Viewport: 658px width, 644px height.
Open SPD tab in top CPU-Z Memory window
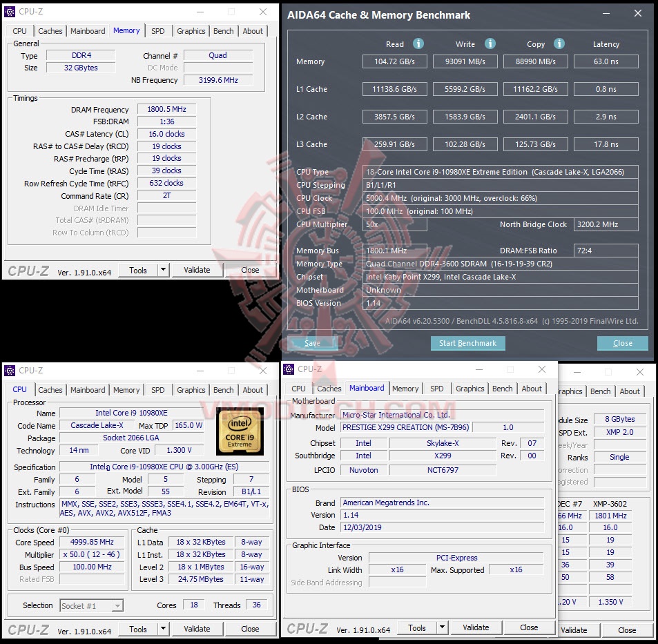tap(158, 31)
